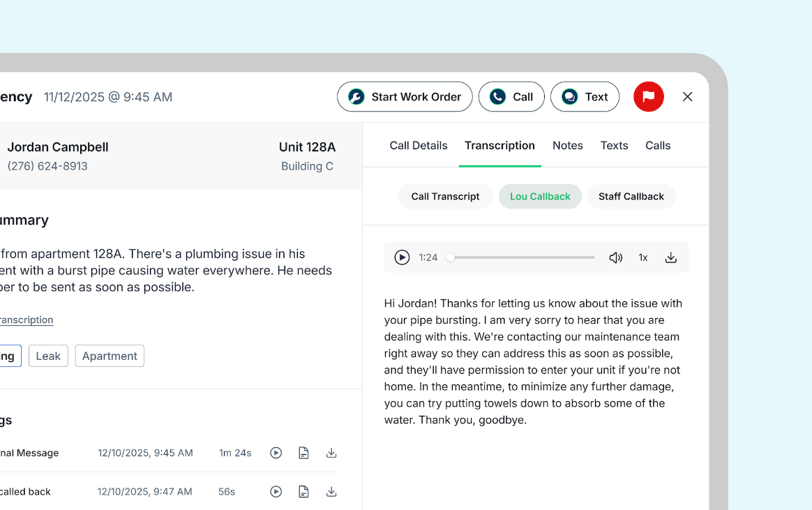Open the Notes tab

567,146
